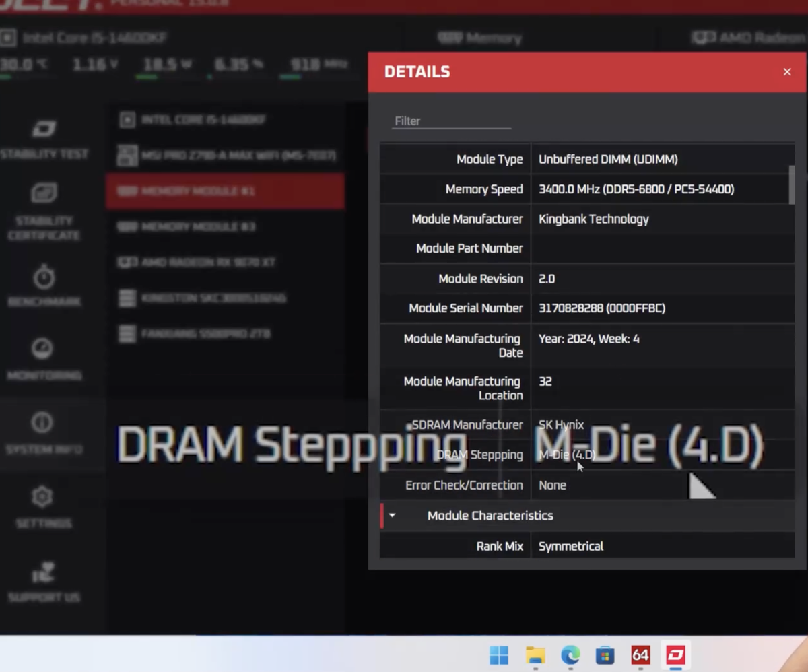Collapse the Module Characteristics section
Image resolution: width=808 pixels, height=672 pixels.
click(x=392, y=516)
